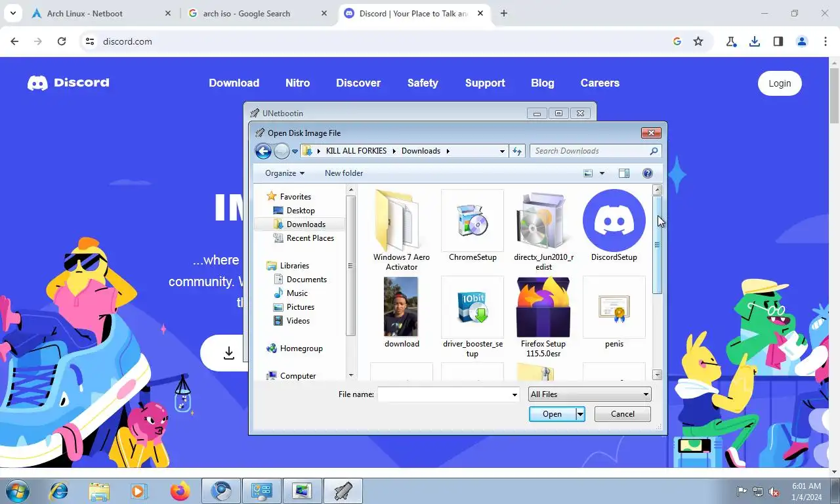
Task: Click the Discord Login button
Action: click(x=780, y=83)
